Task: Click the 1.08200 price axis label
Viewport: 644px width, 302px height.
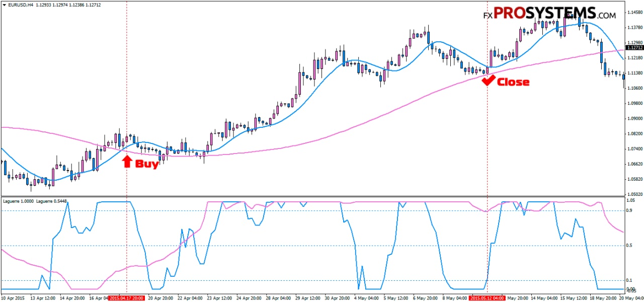Action: [x=635, y=134]
